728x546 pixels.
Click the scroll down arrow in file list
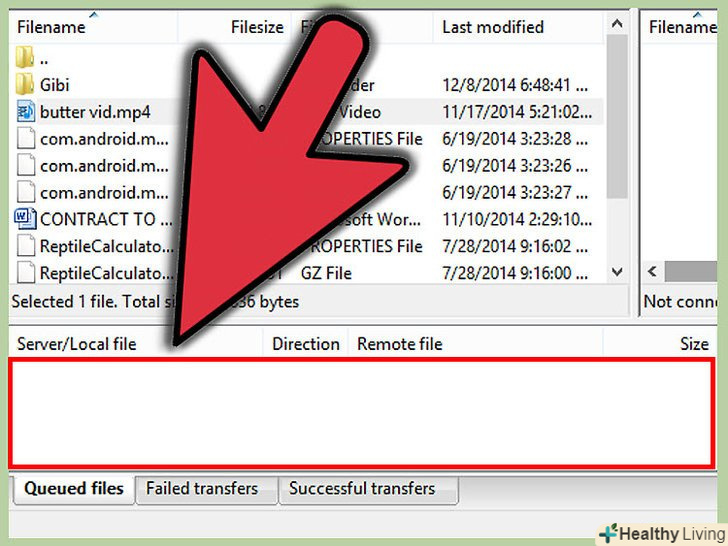click(617, 272)
